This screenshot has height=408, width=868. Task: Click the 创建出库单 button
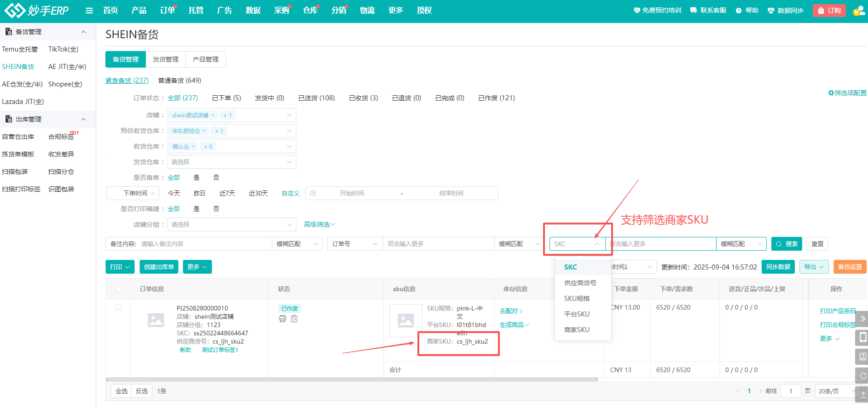pyautogui.click(x=159, y=267)
